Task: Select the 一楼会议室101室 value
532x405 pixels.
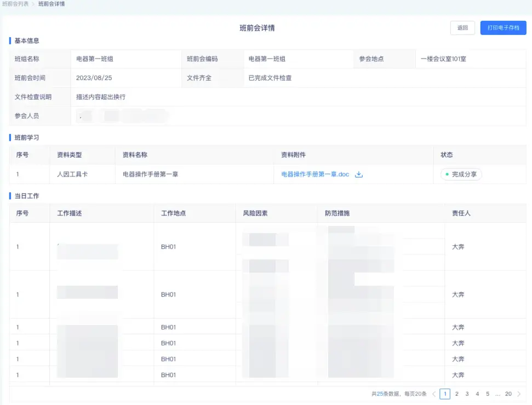Action: click(x=443, y=59)
